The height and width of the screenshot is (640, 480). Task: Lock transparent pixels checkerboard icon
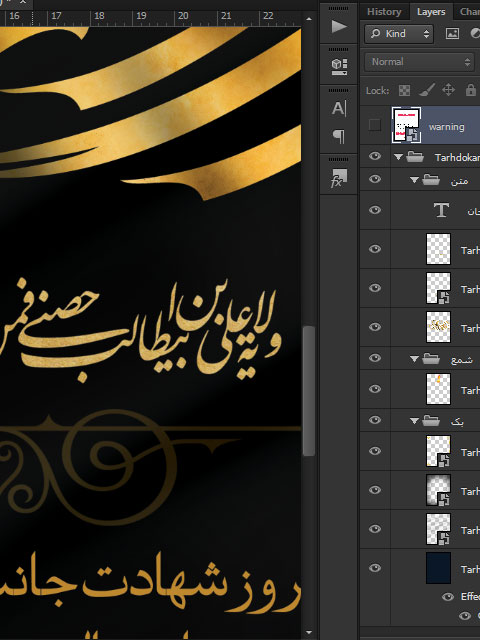(404, 90)
